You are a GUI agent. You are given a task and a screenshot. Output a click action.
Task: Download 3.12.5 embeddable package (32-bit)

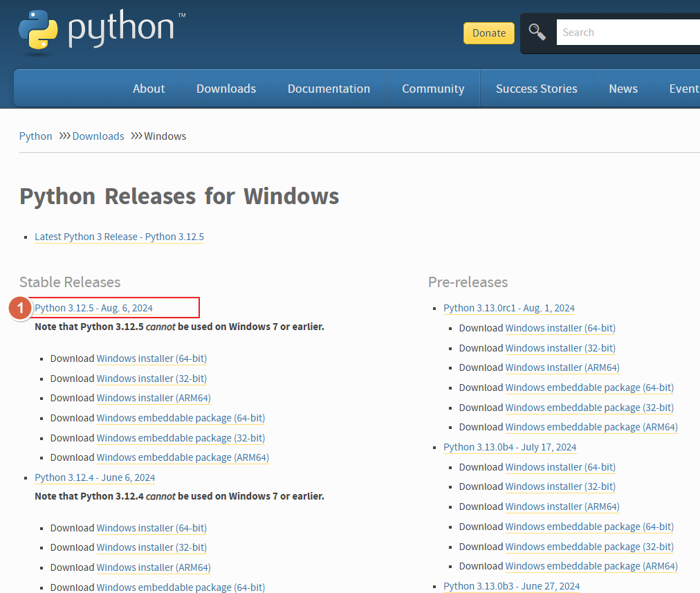[181, 438]
